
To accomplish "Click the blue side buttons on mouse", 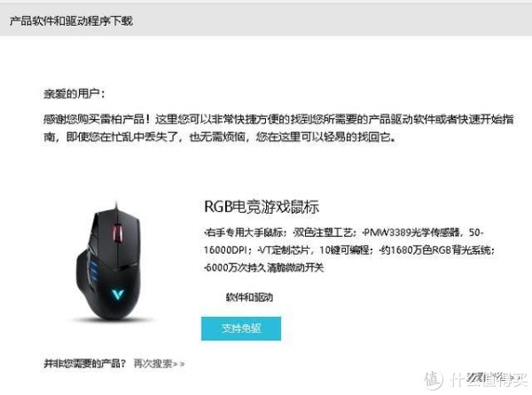I will [93, 271].
